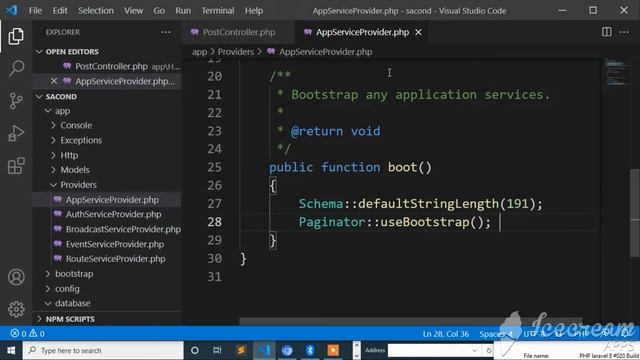
Task: Click the Providers breadcrumb segment
Action: point(236,52)
